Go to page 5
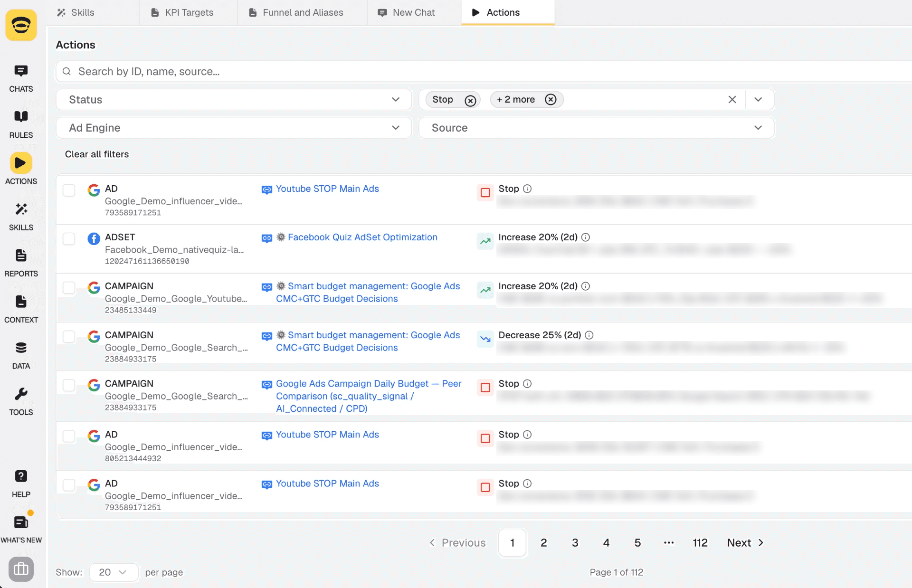Screen dimensions: 912x588 [x=638, y=542]
